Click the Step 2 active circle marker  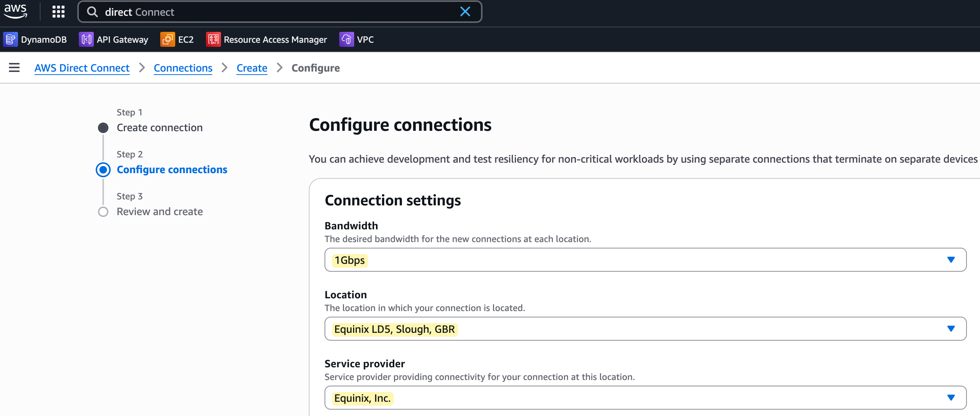(103, 169)
